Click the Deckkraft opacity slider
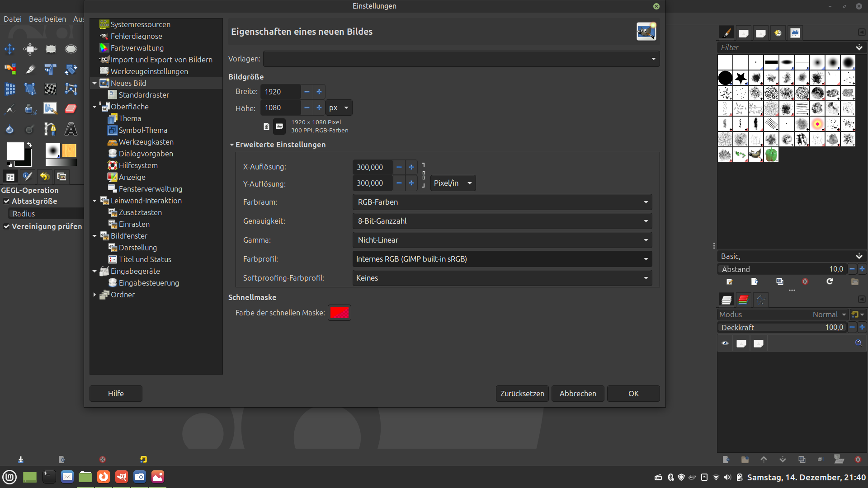Screen dimensions: 868x488 coord(782,327)
